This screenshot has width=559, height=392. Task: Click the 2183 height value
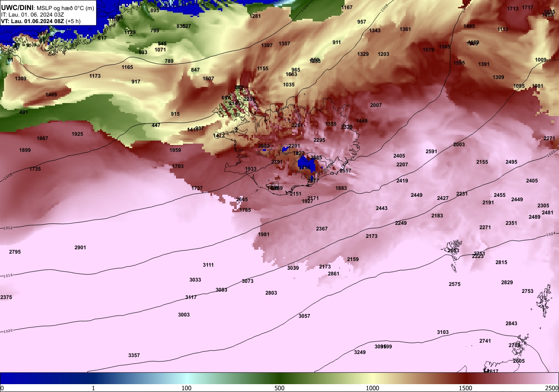point(437,216)
